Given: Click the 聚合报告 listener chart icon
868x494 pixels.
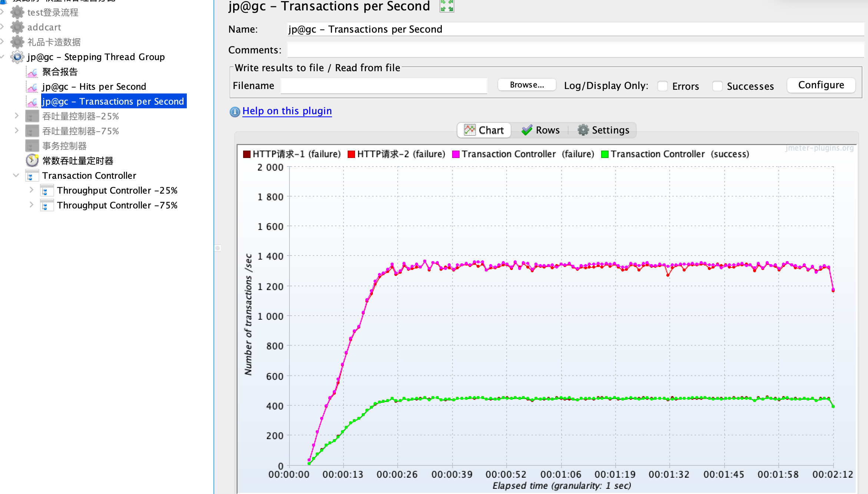Looking at the screenshot, I should pos(32,72).
